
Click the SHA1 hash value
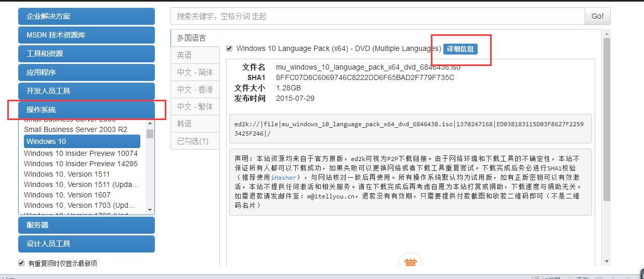(x=365, y=77)
